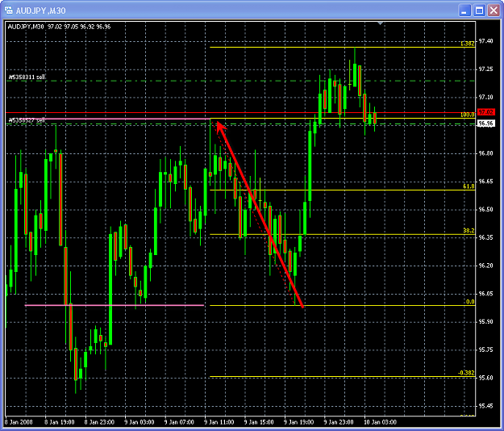Screen dimensions: 504x431
Task: Close the AUDJPY,M30 chart window
Action: tap(494, 10)
